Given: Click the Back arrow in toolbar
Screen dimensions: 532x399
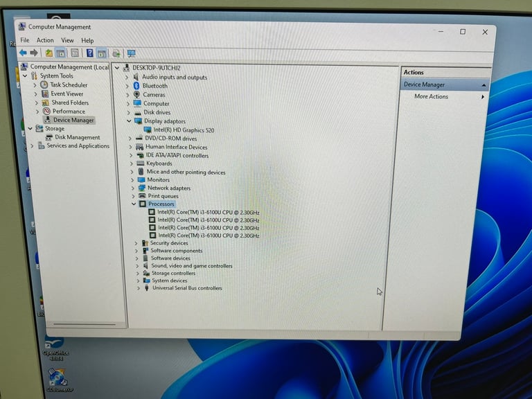Looking at the screenshot, I should [x=23, y=53].
